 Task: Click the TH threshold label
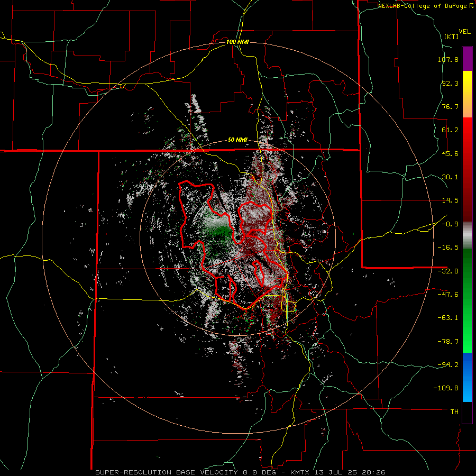[454, 412]
